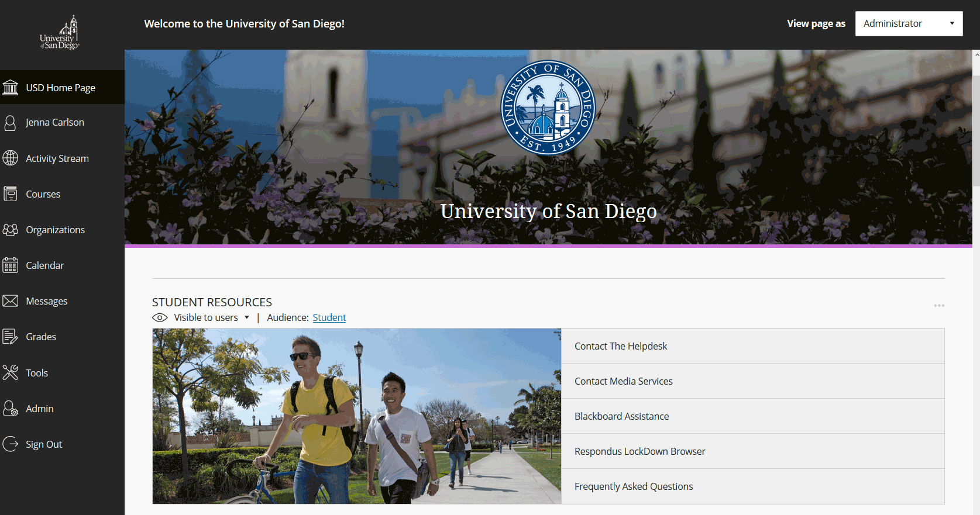Click the Grades sheet icon
Viewport: 980px width, 515px height.
[11, 337]
